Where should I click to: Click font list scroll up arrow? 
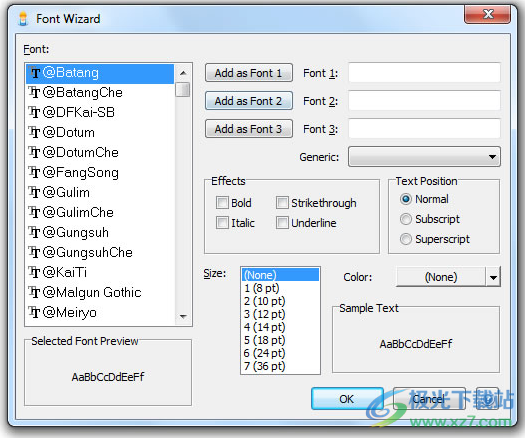click(183, 73)
